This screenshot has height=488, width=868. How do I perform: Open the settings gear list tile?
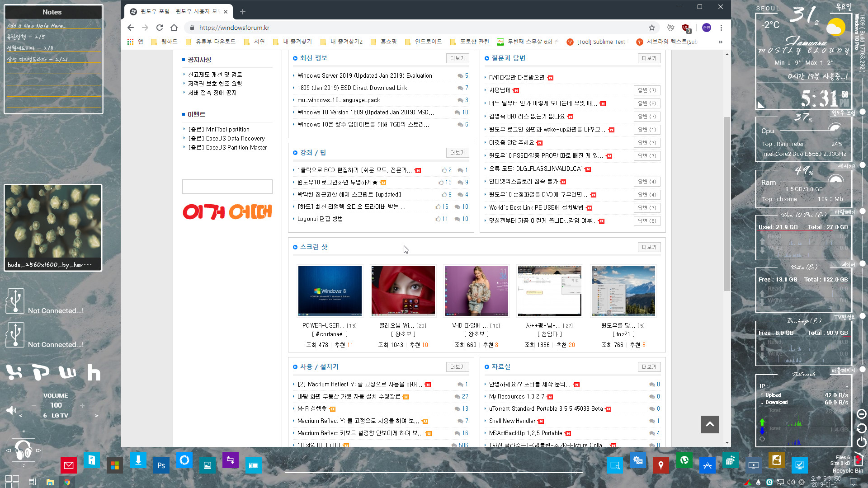tap(638, 460)
